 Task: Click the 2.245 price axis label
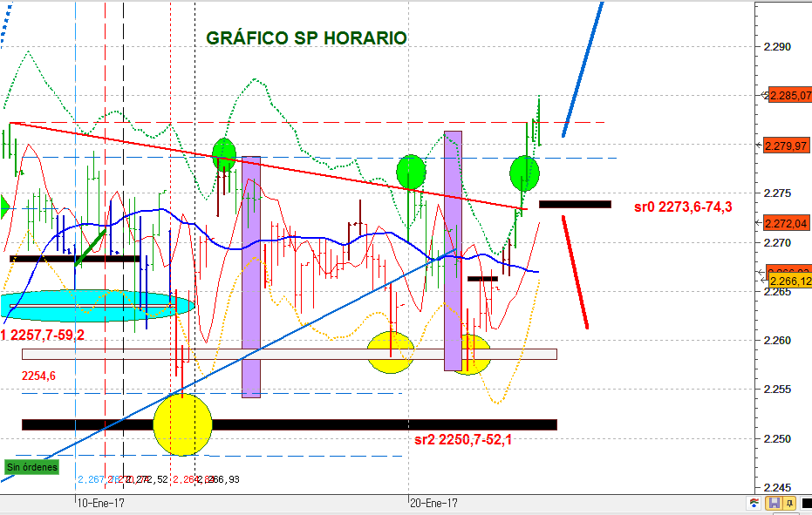pyautogui.click(x=777, y=487)
